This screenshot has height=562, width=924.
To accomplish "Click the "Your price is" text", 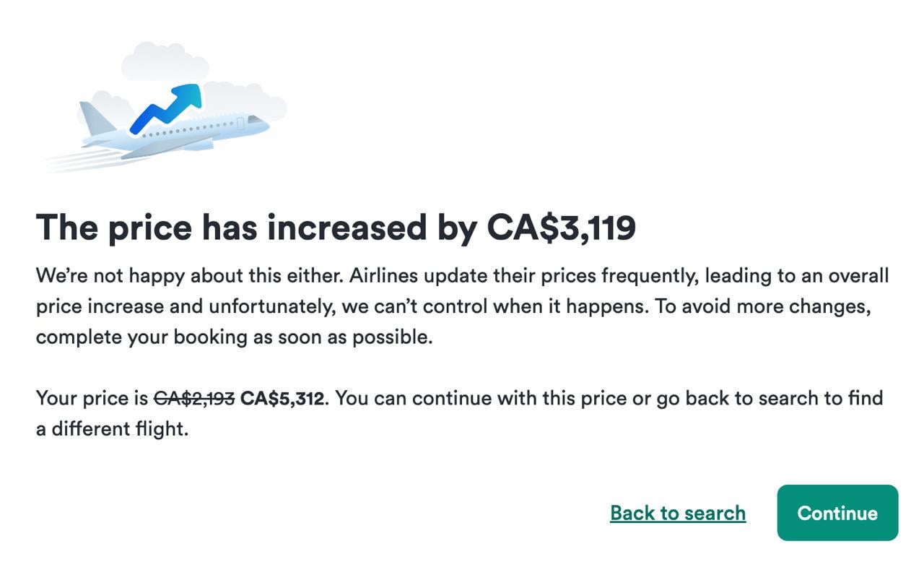I will click(93, 398).
